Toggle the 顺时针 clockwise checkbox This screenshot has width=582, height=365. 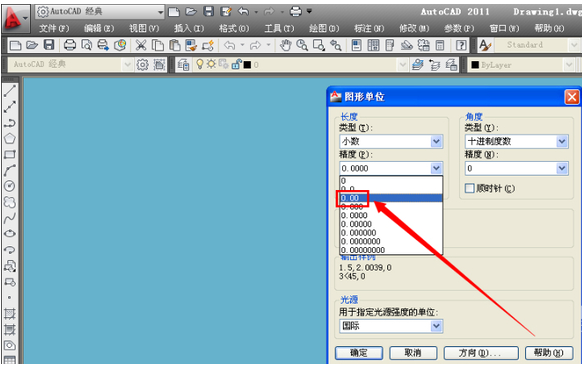point(470,188)
